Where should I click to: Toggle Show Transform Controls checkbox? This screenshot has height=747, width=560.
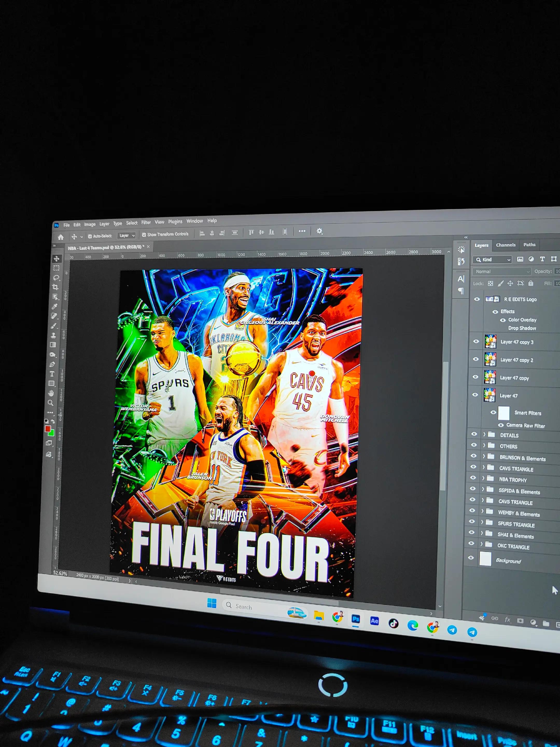pos(144,235)
